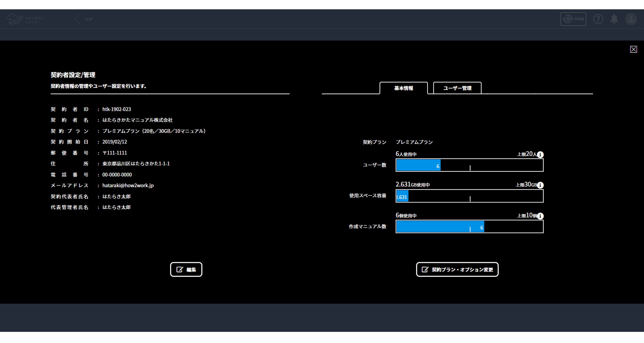Image resolution: width=644 pixels, height=343 pixels.
Task: Click 契約プラン・オプション変更 button
Action: (x=457, y=269)
